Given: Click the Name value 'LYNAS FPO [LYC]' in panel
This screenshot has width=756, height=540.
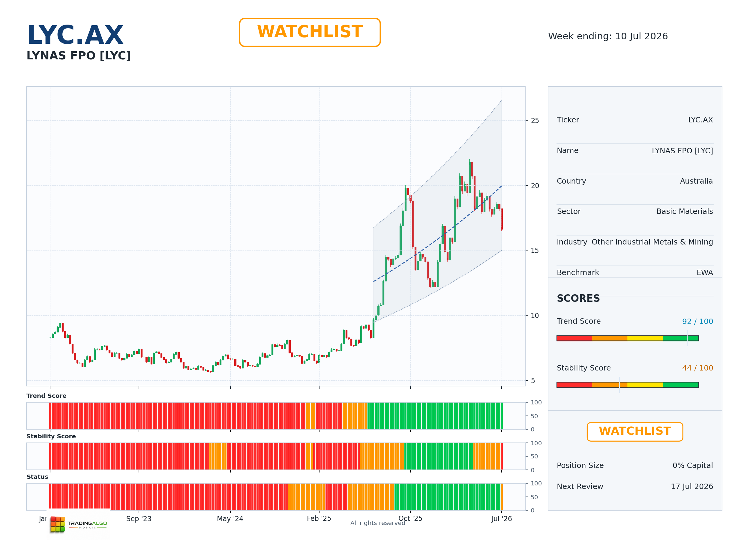Looking at the screenshot, I should coord(682,151).
